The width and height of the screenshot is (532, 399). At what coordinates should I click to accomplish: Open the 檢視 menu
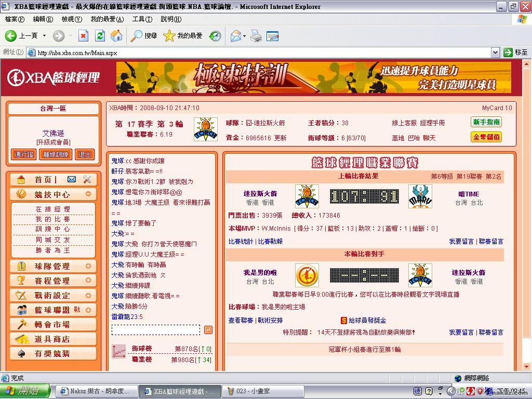(72, 19)
